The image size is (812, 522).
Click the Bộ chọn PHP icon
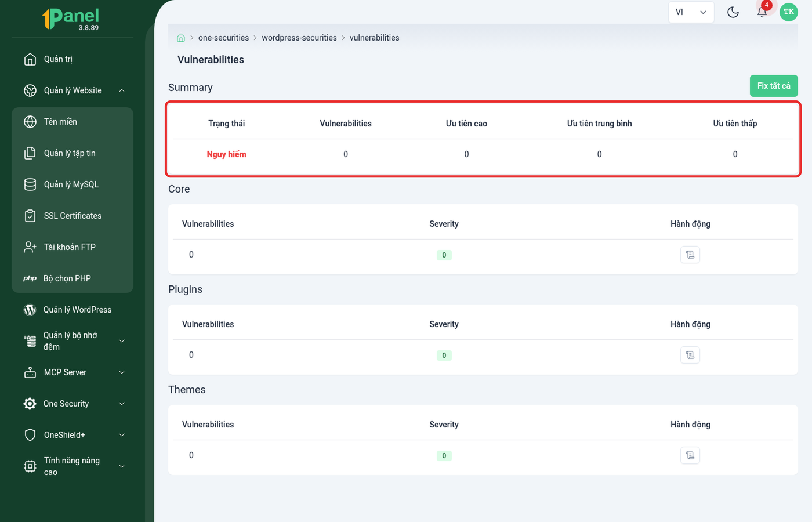coord(30,278)
